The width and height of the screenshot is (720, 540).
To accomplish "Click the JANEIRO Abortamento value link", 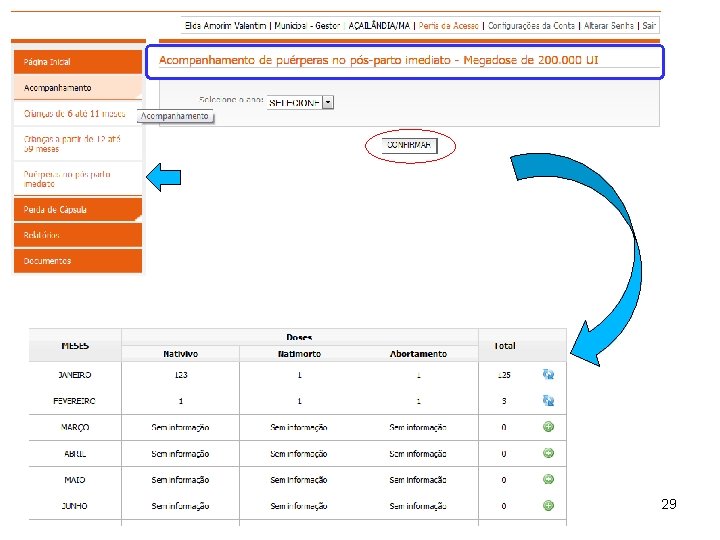I will click(x=418, y=375).
